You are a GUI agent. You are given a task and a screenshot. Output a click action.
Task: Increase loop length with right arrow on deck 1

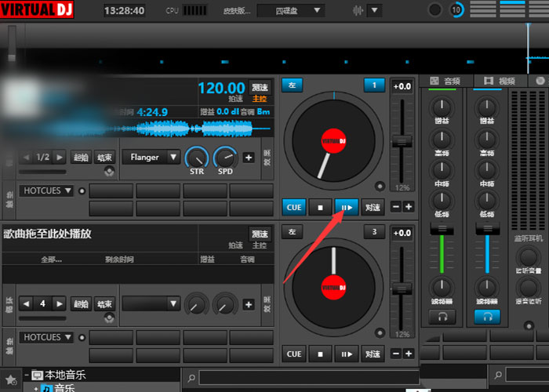point(60,157)
